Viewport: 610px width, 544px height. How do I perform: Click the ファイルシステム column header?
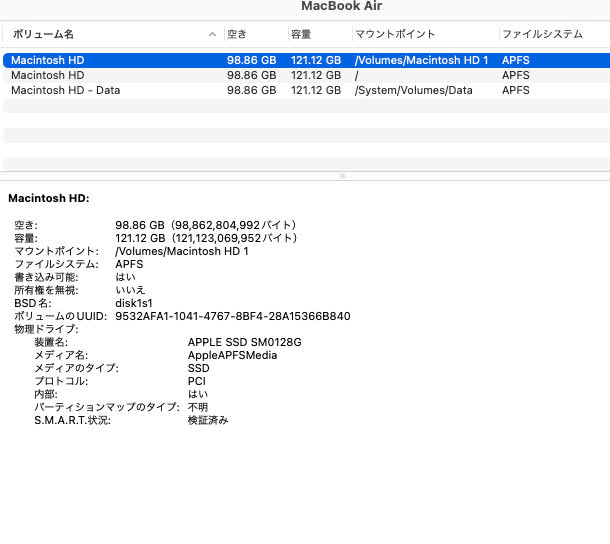(x=541, y=34)
